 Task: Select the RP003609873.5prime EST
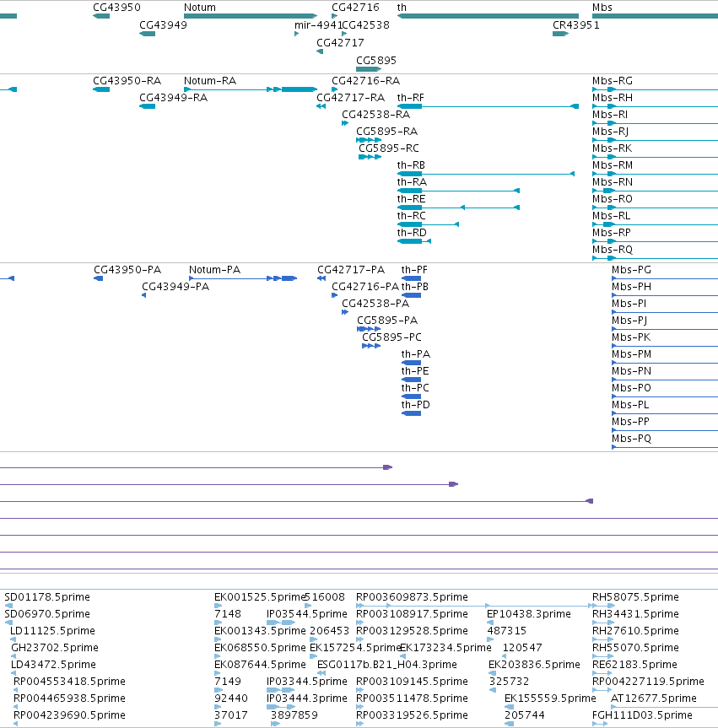click(x=472, y=606)
